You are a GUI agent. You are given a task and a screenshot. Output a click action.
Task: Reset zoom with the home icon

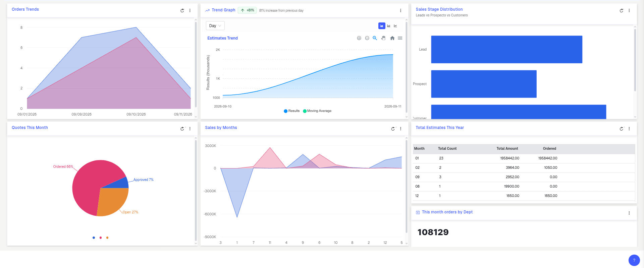[392, 38]
